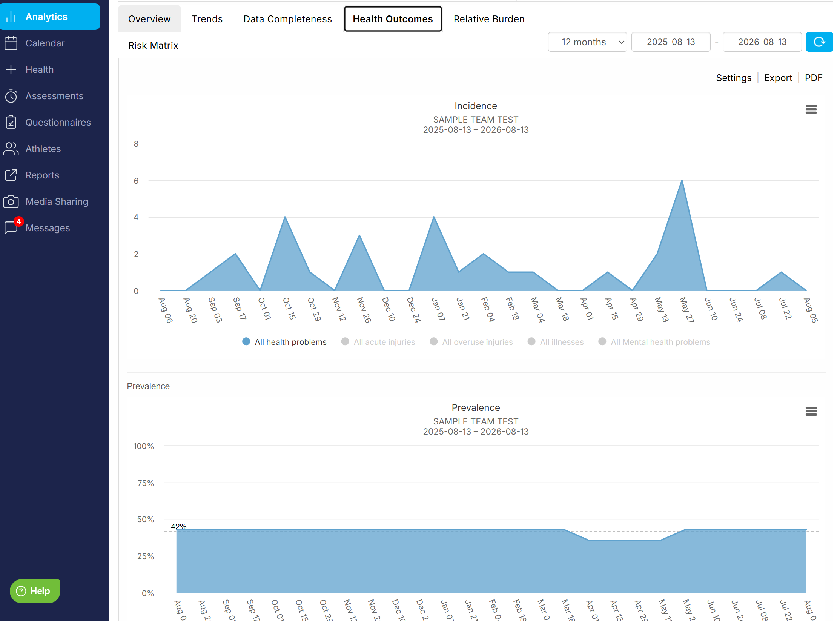Click the refresh date range button
840x621 pixels.
[x=819, y=42]
